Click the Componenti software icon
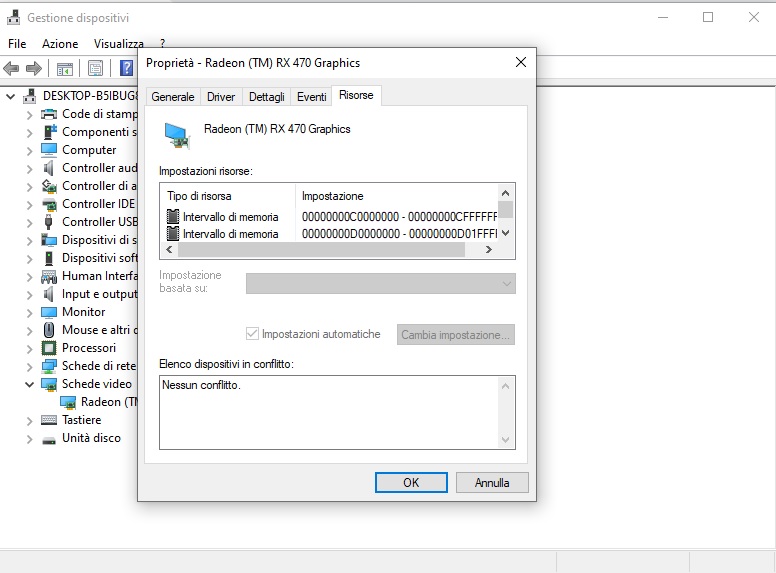This screenshot has height=573, width=776. tap(49, 132)
